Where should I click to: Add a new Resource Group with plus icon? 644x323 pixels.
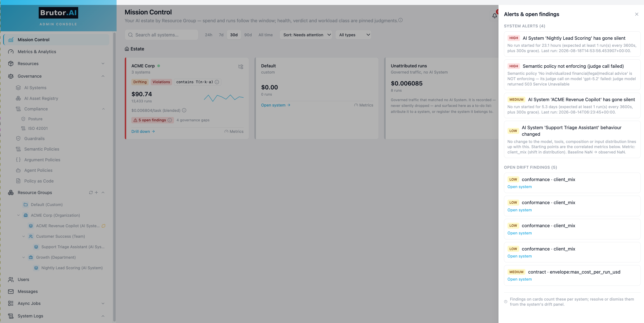click(96, 192)
